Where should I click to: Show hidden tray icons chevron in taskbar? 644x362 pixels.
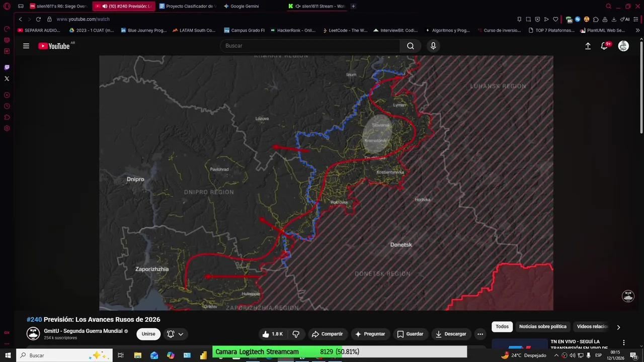point(556,355)
